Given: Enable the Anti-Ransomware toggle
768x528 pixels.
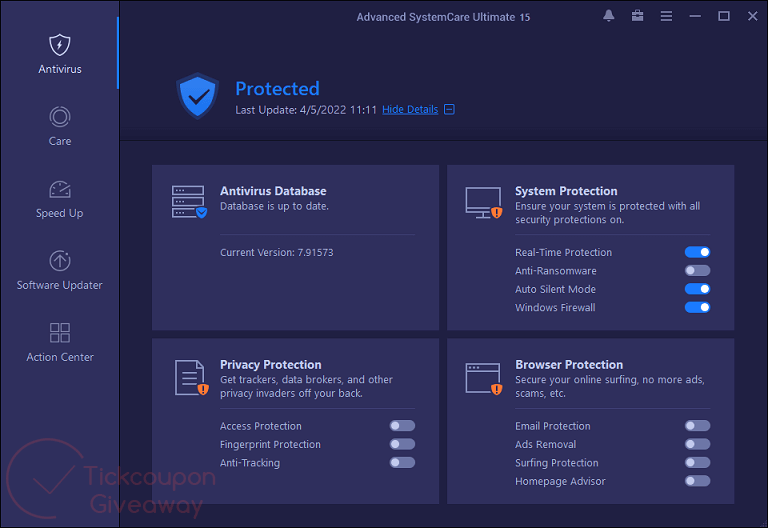Looking at the screenshot, I should [x=697, y=270].
